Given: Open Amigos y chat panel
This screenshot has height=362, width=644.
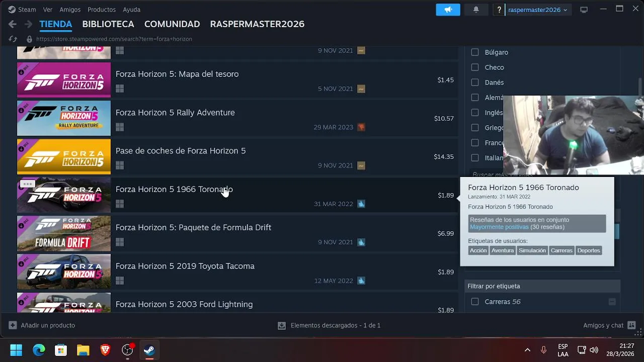Looking at the screenshot, I should pos(609,325).
